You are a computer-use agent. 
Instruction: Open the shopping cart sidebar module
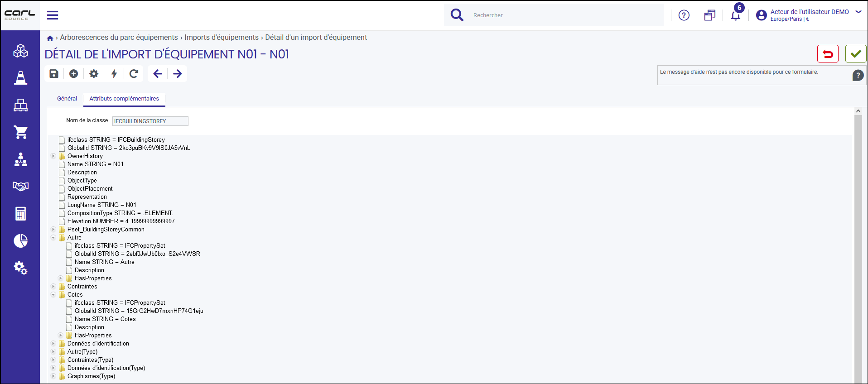click(x=20, y=132)
